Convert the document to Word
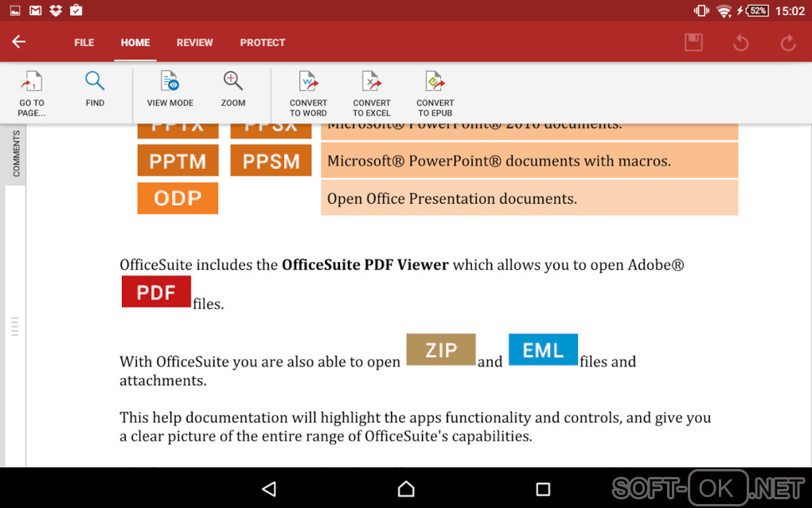Viewport: 812px width, 508px height. point(308,94)
